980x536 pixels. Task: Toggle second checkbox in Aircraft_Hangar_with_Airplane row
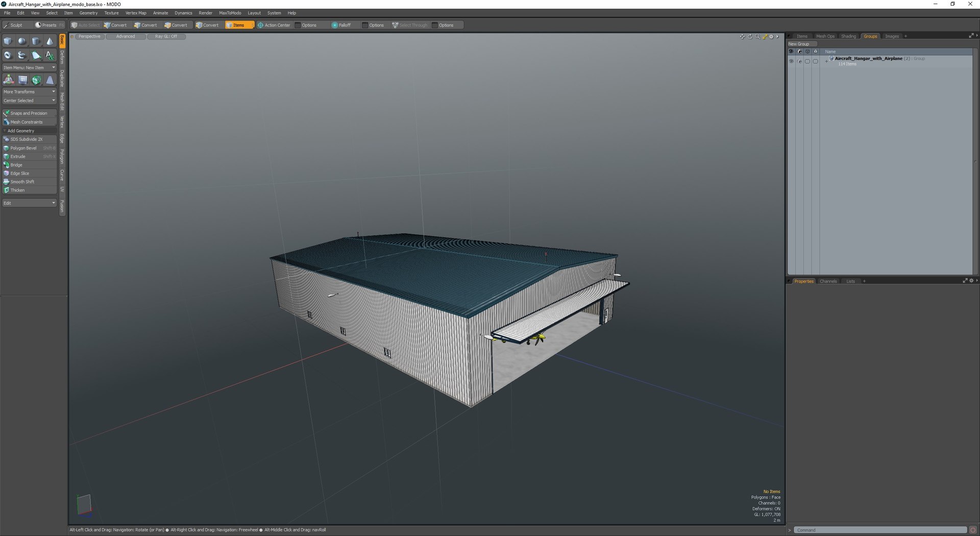815,61
